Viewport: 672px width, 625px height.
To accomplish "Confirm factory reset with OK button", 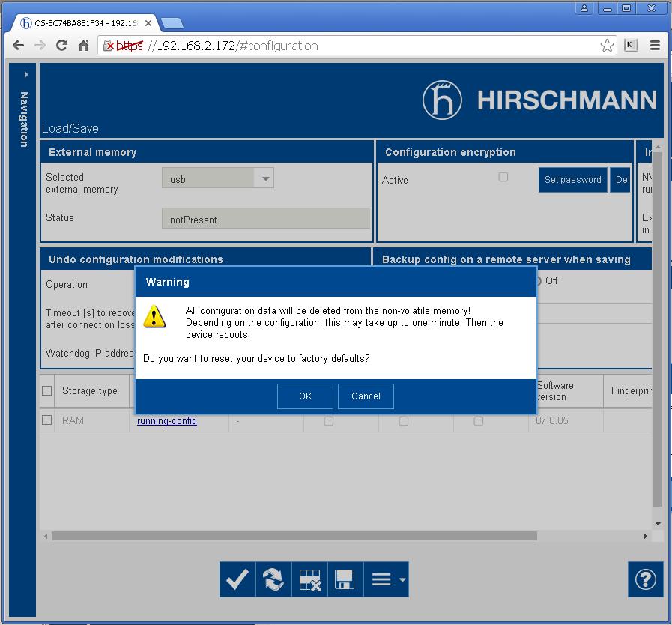I will (305, 396).
